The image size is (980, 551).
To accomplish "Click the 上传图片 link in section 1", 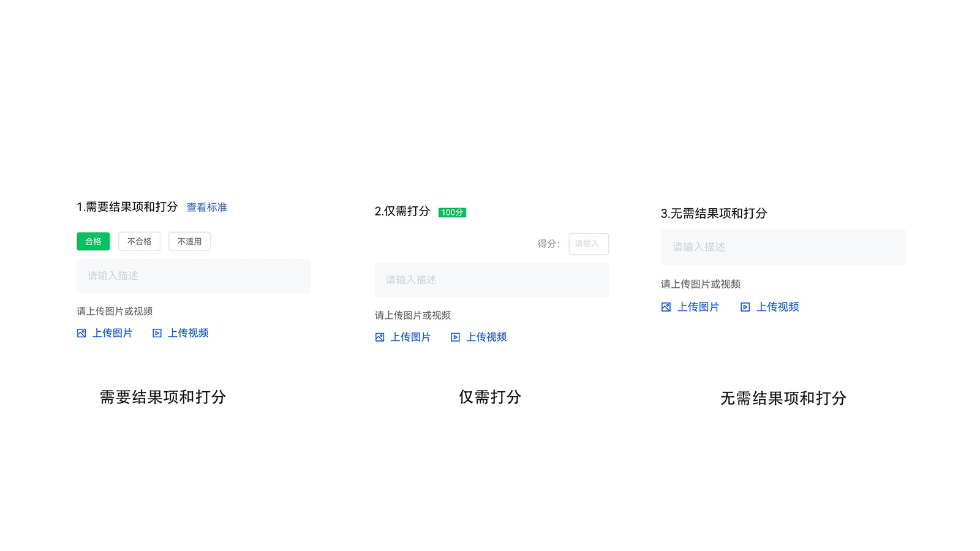I will pyautogui.click(x=113, y=333).
